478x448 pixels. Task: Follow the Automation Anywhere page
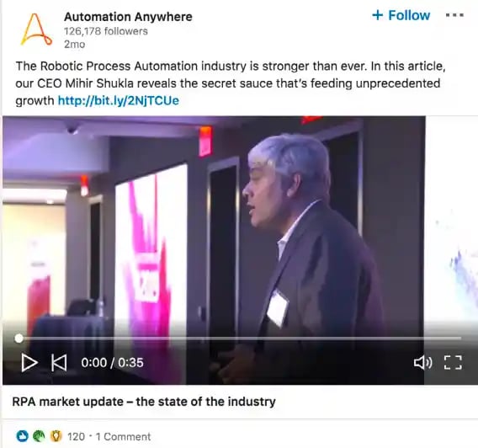pos(401,15)
